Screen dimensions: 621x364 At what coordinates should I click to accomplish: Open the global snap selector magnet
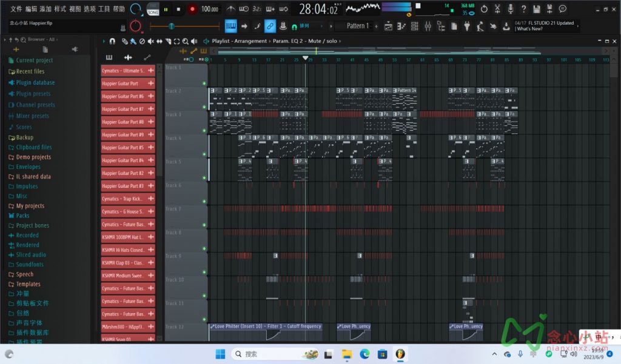[294, 27]
